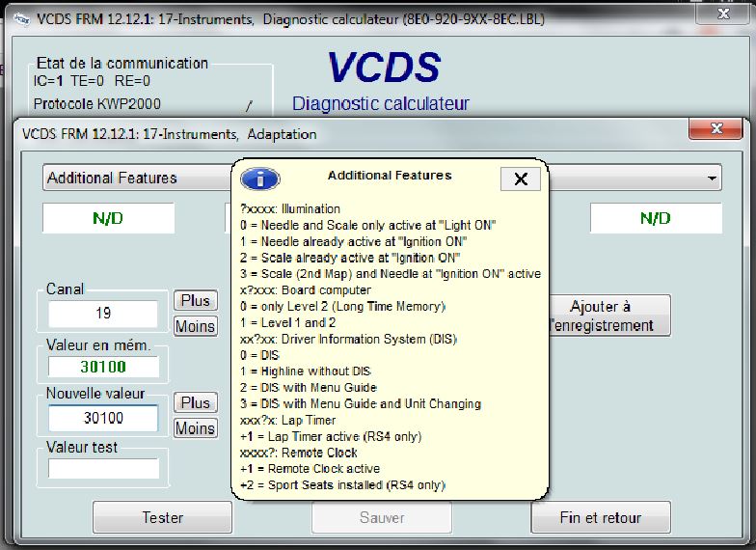Click the line "2 = DIS with Menu Guide"

pyautogui.click(x=309, y=388)
